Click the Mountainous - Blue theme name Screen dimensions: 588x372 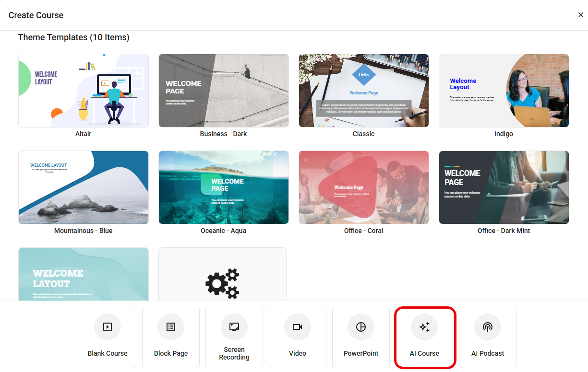[84, 231]
